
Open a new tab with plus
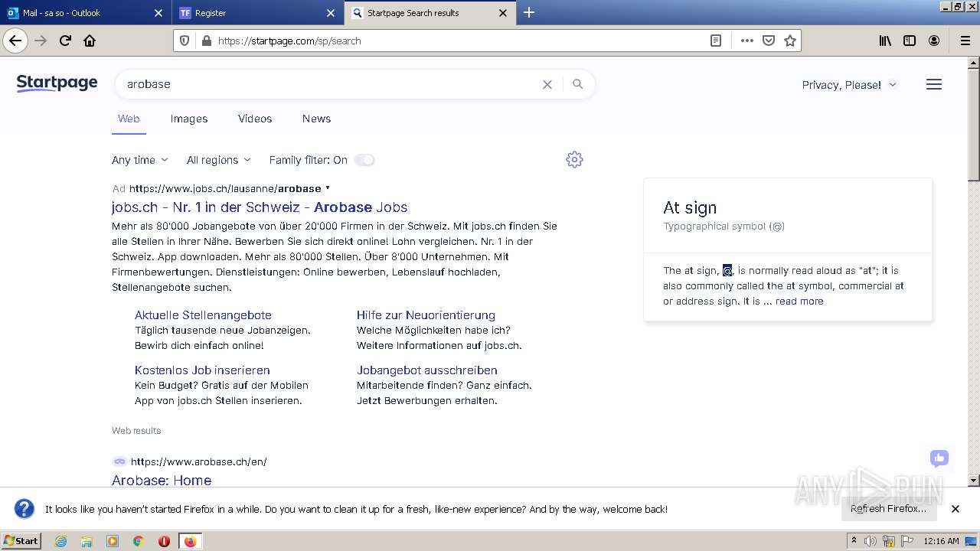(x=529, y=12)
